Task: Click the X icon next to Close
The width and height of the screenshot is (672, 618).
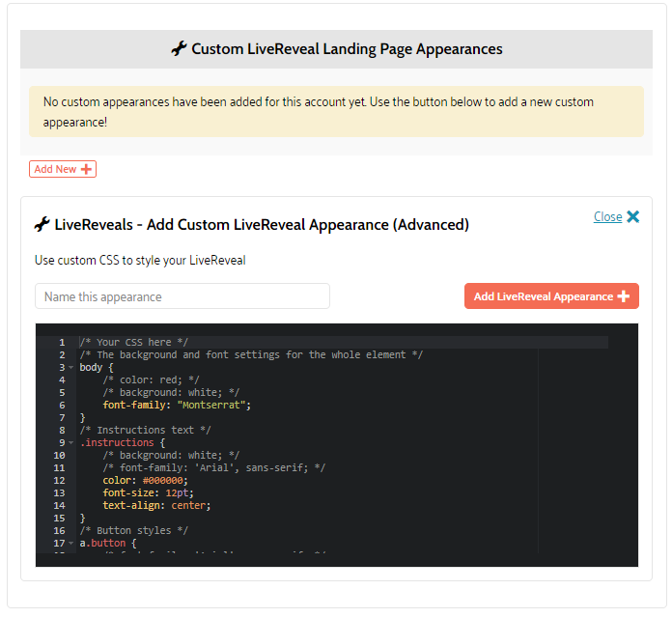Action: pos(632,216)
